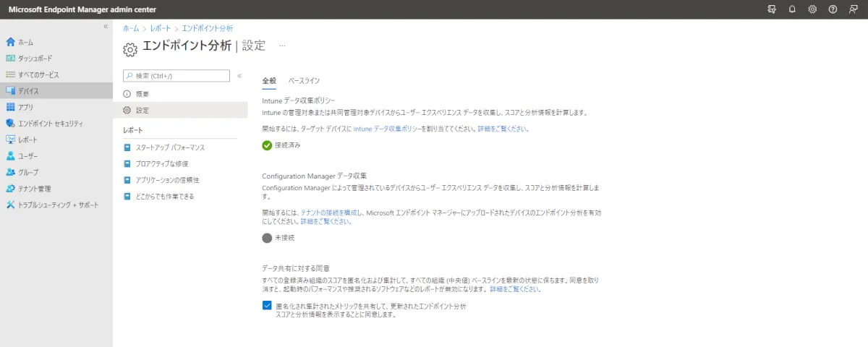Go to エンドポイント分析 breadcrumb link
868x347 pixels.
pos(208,28)
